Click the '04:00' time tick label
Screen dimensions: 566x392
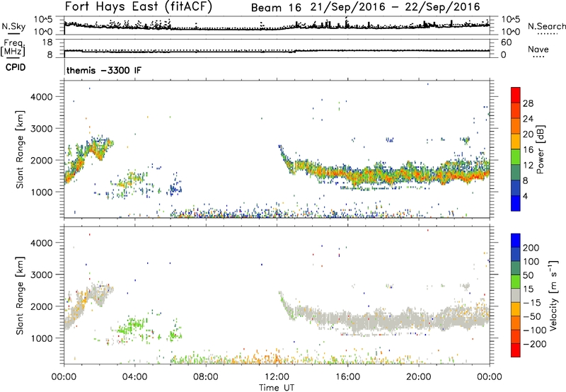pos(134,377)
